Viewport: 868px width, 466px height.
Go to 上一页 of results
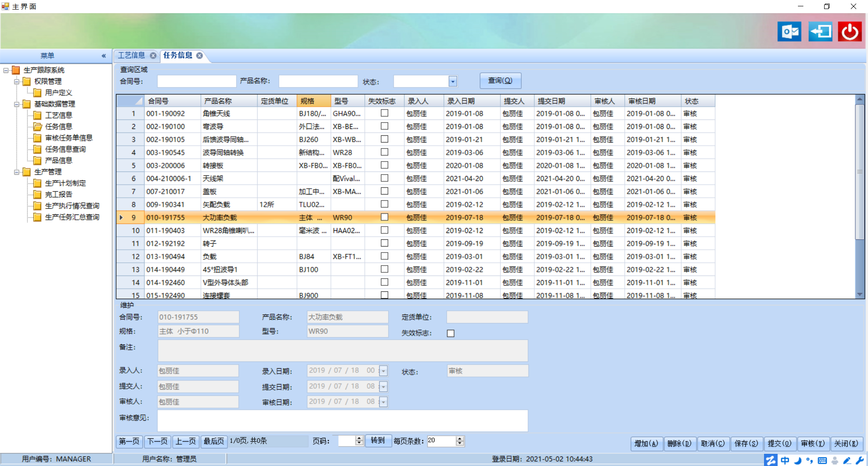pyautogui.click(x=186, y=441)
